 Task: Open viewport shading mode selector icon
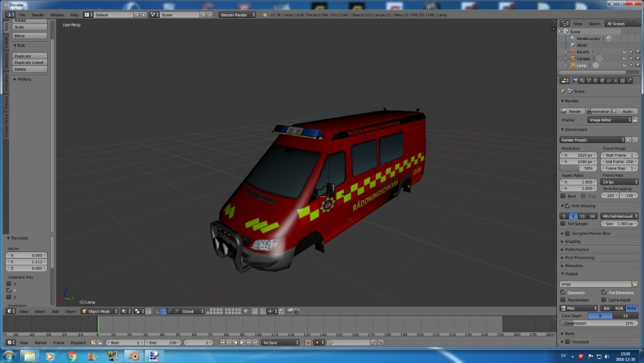click(x=125, y=311)
